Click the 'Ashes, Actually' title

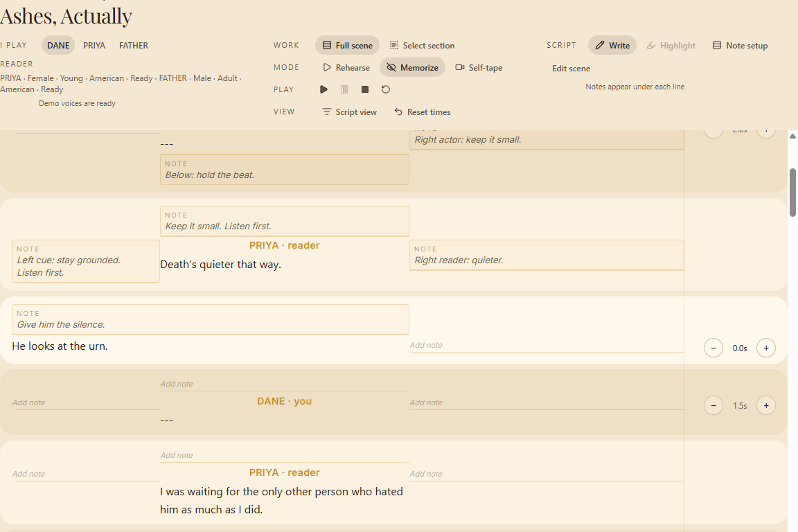pos(66,16)
